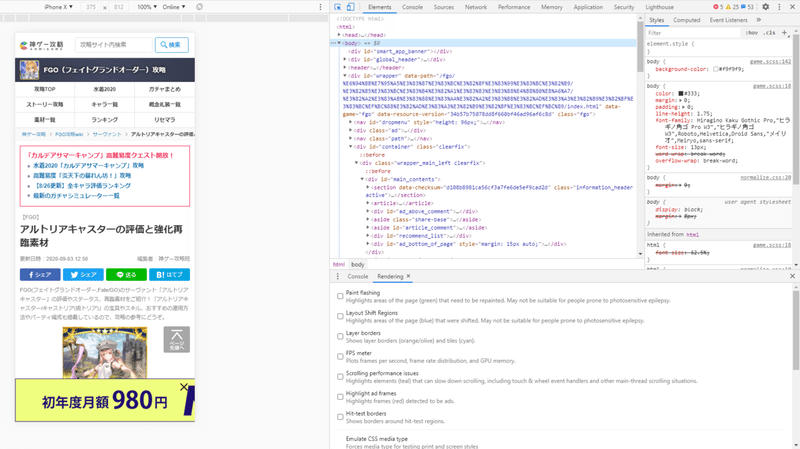Switch to the Computed styles tab

point(686,20)
